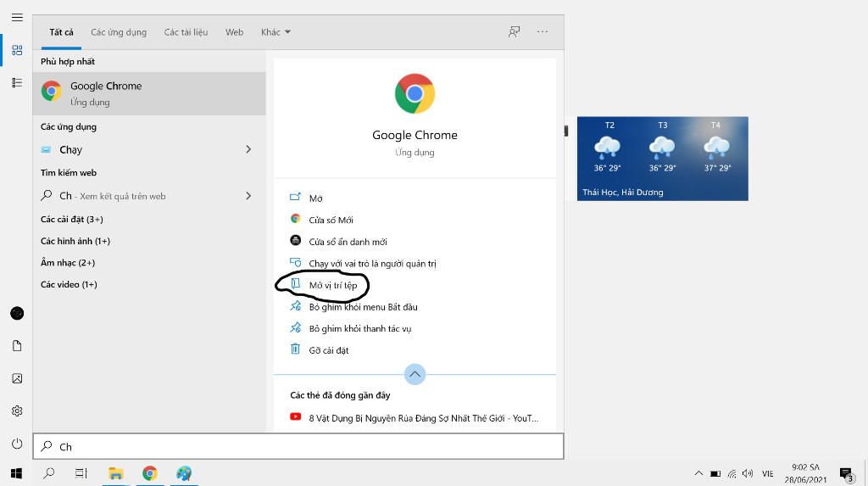Screen dimensions: 868x486
Task: Open user account avatar in sidebar
Action: click(17, 313)
